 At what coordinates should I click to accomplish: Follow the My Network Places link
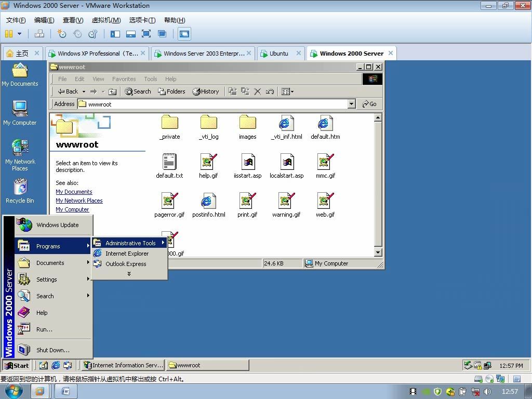point(79,201)
